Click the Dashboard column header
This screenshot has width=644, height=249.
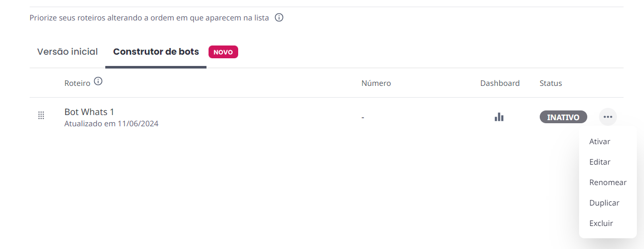point(500,83)
